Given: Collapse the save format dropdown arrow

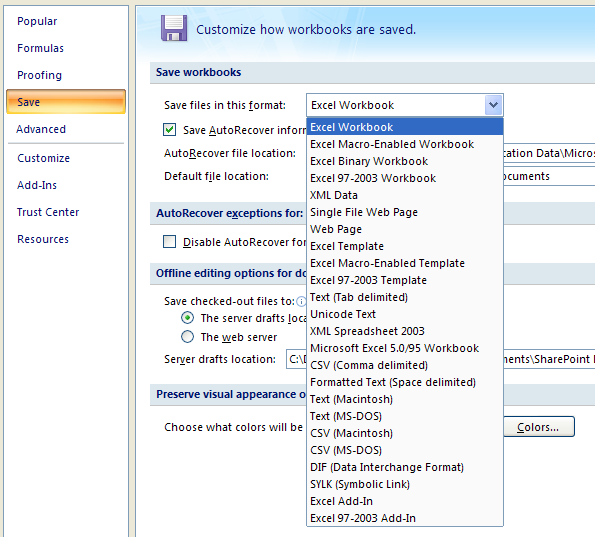Looking at the screenshot, I should [x=493, y=105].
